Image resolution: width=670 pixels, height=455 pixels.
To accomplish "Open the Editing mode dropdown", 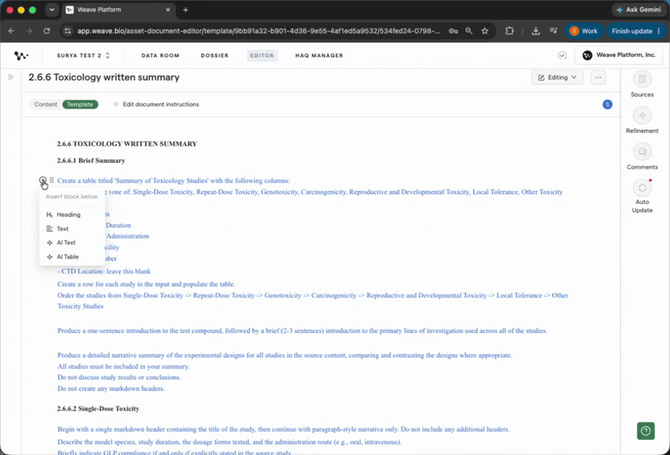I will 557,78.
